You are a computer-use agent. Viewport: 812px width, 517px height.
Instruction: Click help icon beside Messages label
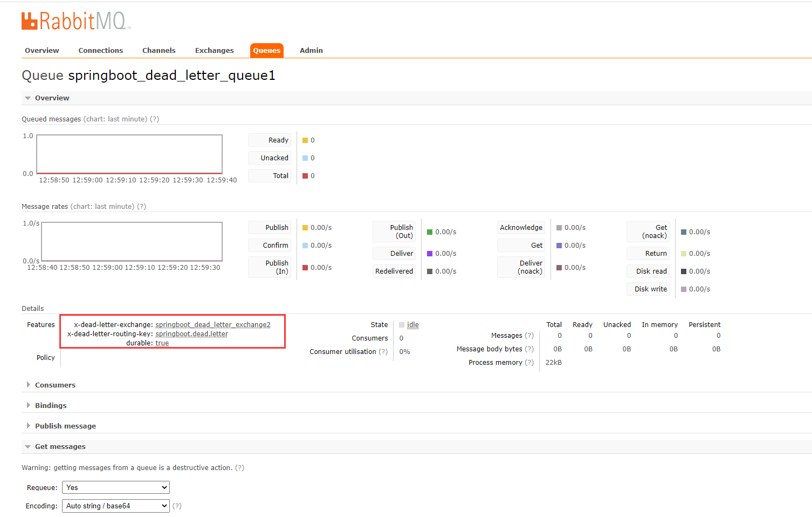[529, 335]
